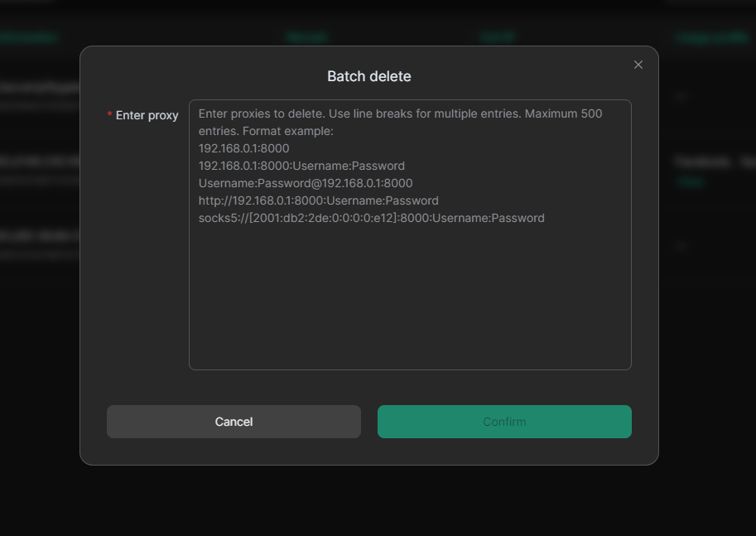Screen dimensions: 756x536
Task: Click "Enter proxies to delete" placeholder text
Action: (x=265, y=113)
